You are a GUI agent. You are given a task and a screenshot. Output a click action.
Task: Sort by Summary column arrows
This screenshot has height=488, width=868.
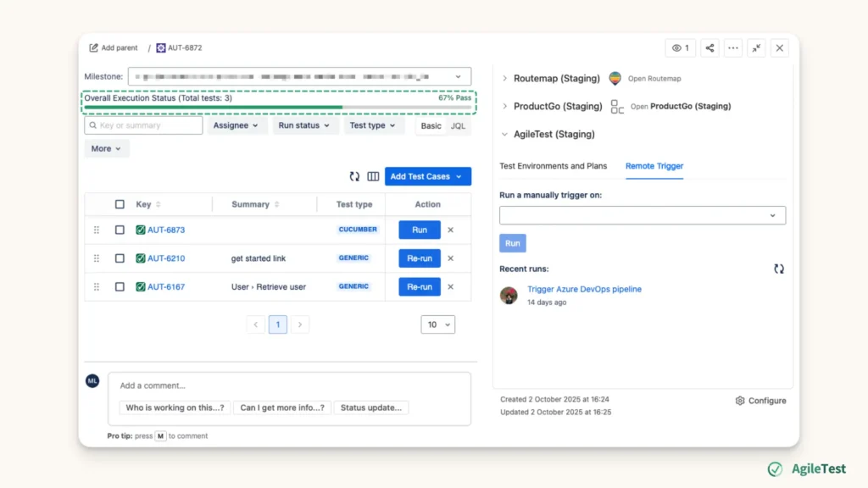pos(277,204)
